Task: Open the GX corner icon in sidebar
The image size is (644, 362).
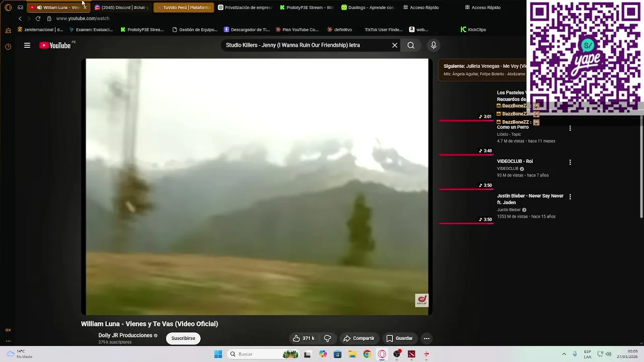Action: pos(8,330)
